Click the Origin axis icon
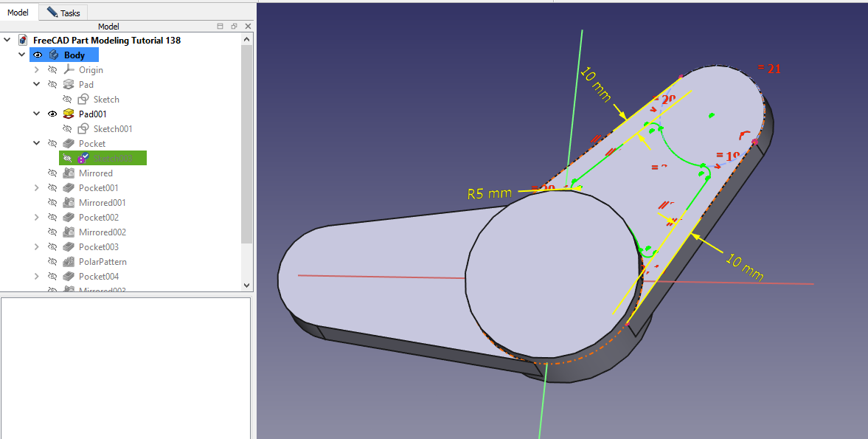Viewport: 868px width, 439px height. [69, 70]
